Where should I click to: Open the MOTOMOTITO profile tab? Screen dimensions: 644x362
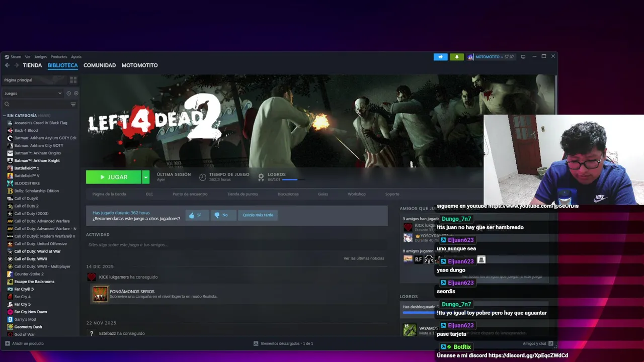[139, 65]
